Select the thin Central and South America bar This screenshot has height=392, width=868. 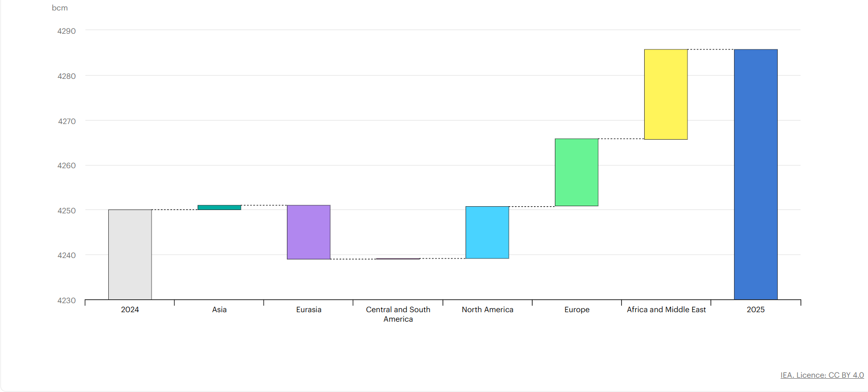pos(398,258)
